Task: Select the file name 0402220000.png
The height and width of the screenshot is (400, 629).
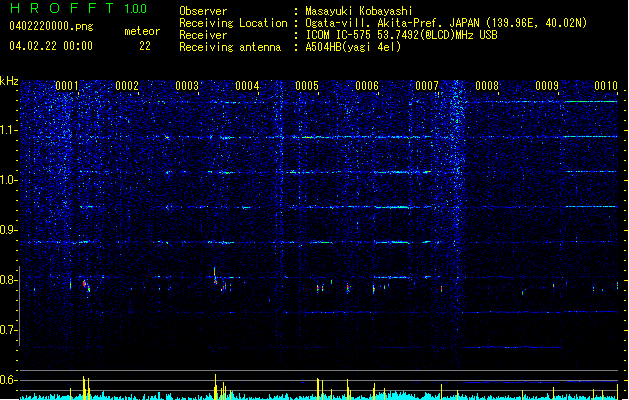Action: coord(51,26)
